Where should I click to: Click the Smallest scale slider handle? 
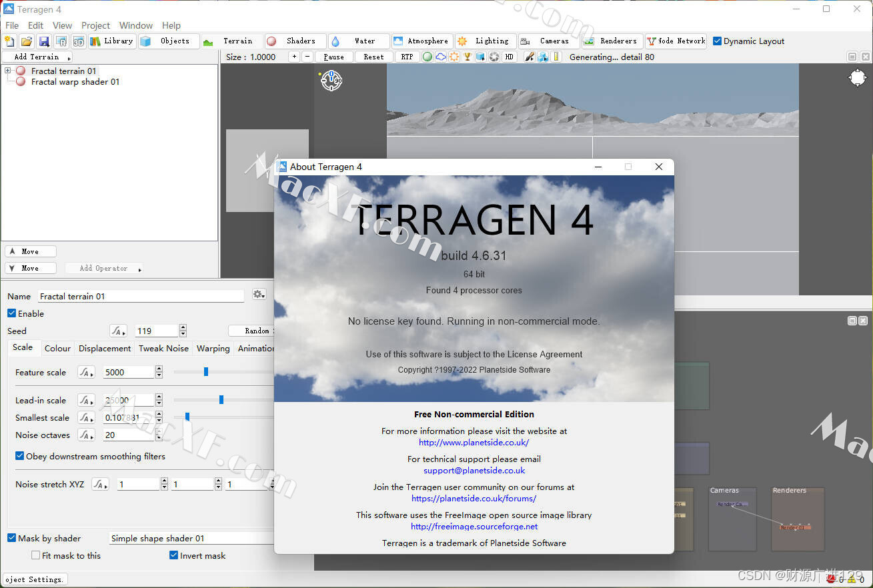pyautogui.click(x=187, y=417)
